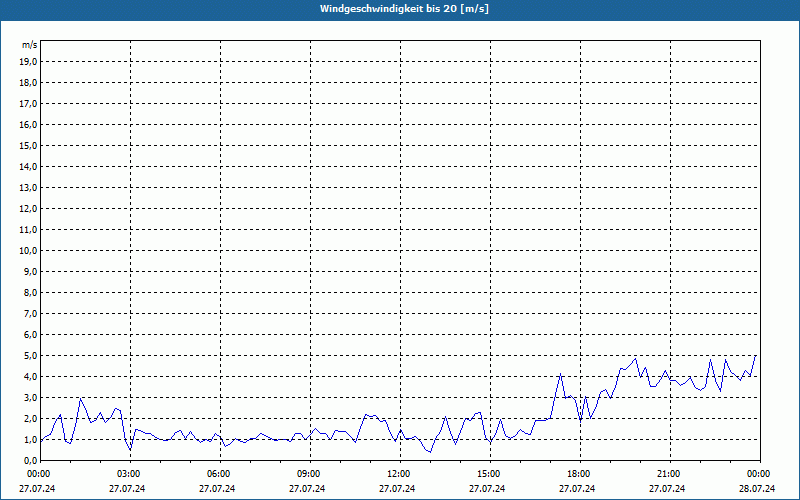Click the 27.07.24 date under 06:00

[217, 488]
